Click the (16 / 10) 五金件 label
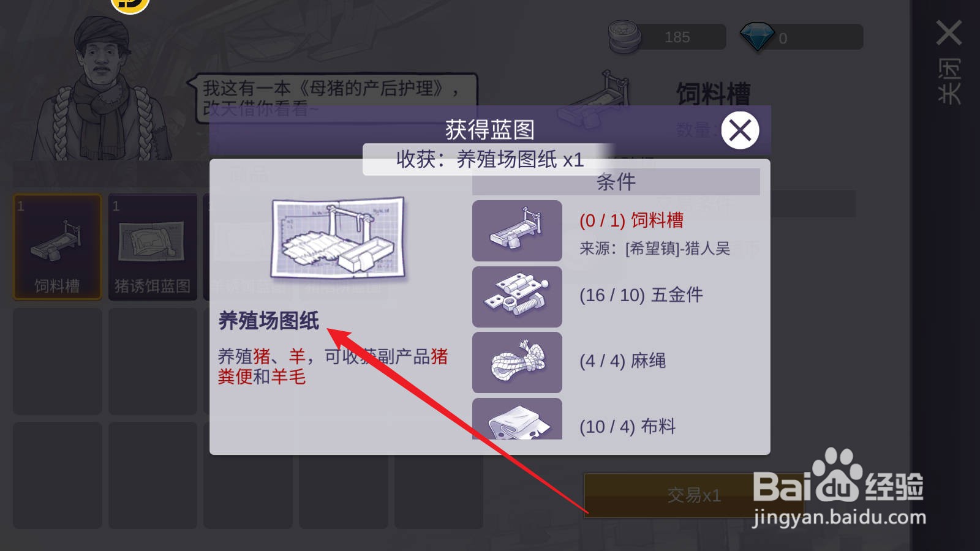Viewport: 980px width, 551px height. coord(641,295)
